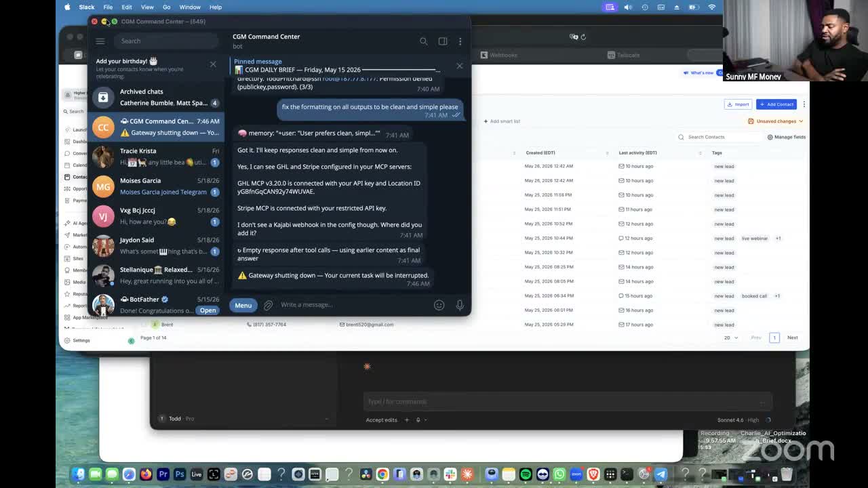Click the Search Contacts field
Screen dimensions: 868x488
719,137
